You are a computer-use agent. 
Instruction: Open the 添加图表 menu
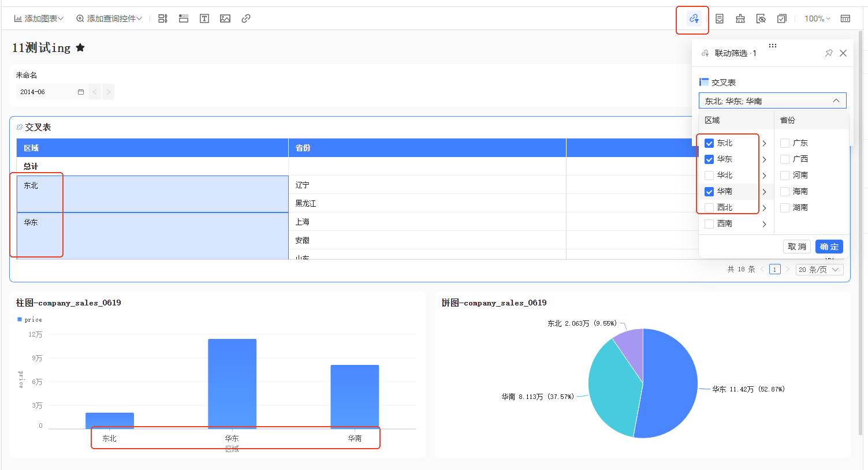[39, 18]
